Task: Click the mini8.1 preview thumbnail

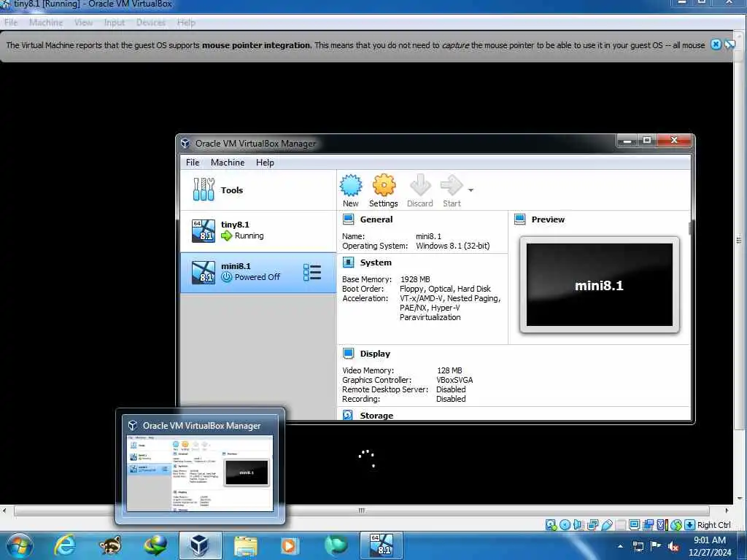Action: pos(600,285)
